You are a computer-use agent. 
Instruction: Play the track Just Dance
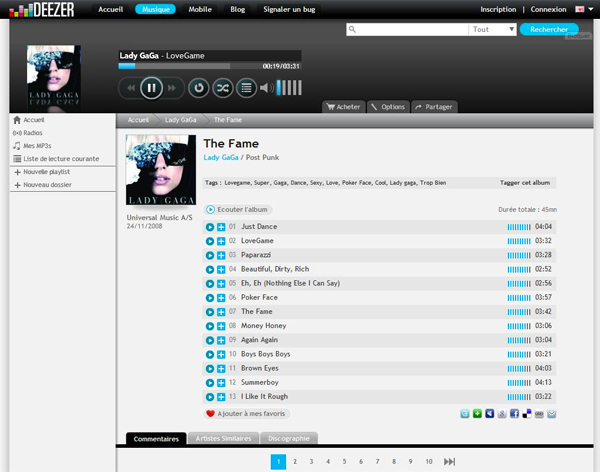(x=210, y=227)
